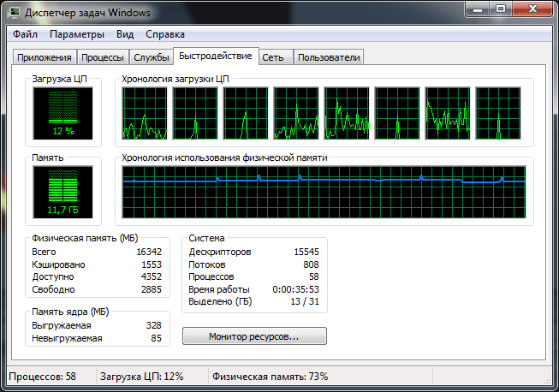This screenshot has width=559, height=392.
Task: Click status bar text Процессов: 58
Action: point(43,377)
